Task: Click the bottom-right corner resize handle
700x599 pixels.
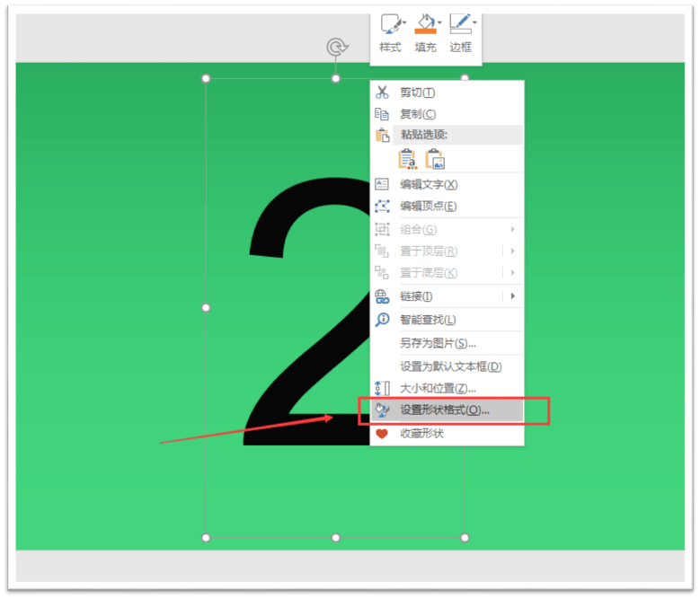Action: coord(465,538)
